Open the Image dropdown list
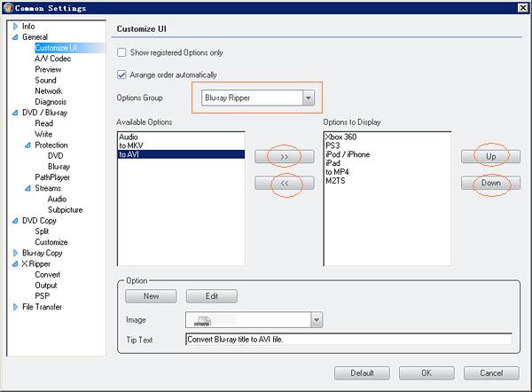This screenshot has width=532, height=392. (x=317, y=320)
